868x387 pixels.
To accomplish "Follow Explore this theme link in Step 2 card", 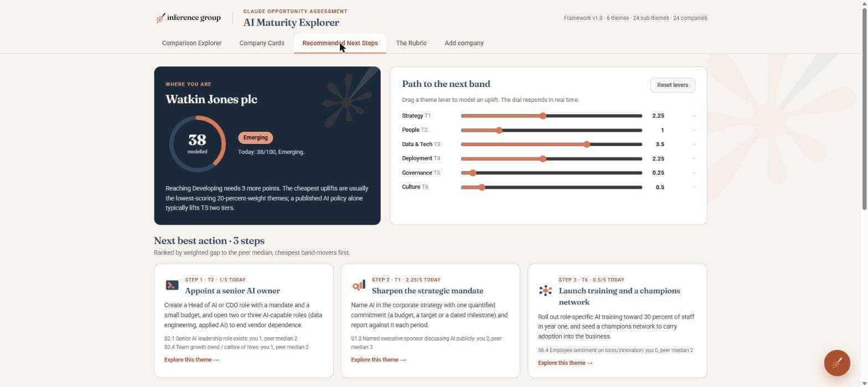I will point(378,360).
